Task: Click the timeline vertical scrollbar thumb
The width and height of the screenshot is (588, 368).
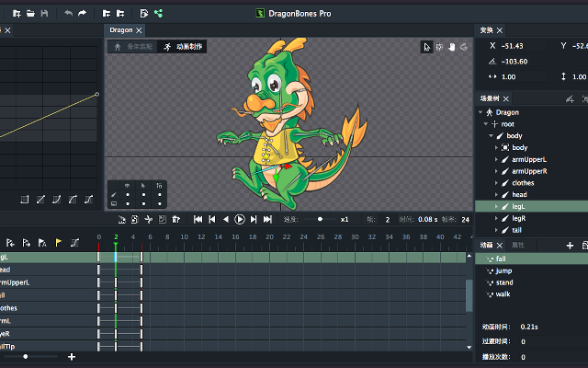Action: 469,295
